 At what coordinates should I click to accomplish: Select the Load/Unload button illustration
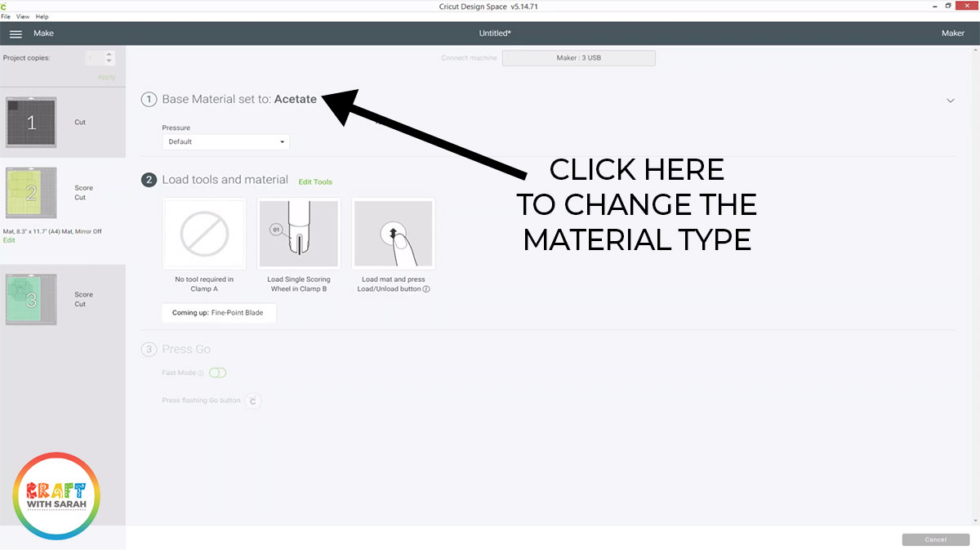coord(393,234)
